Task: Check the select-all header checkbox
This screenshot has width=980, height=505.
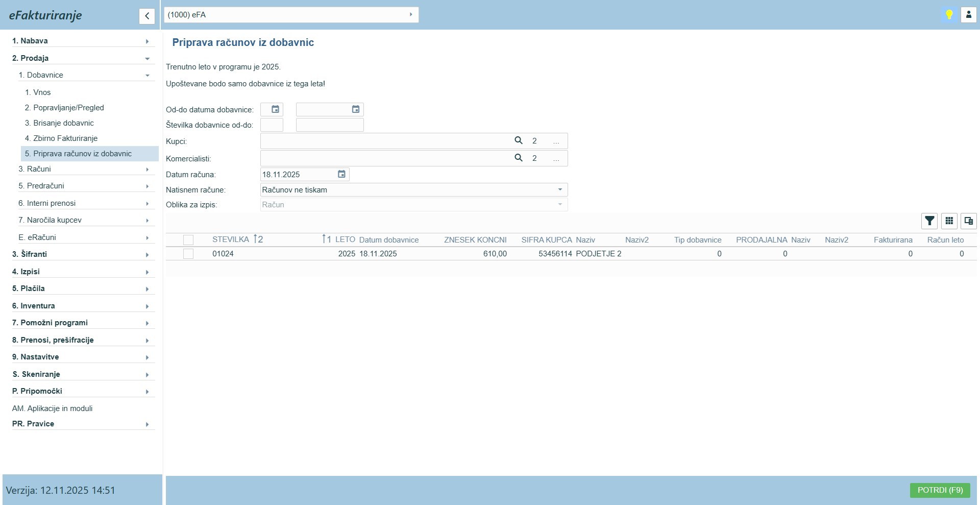Action: point(188,240)
